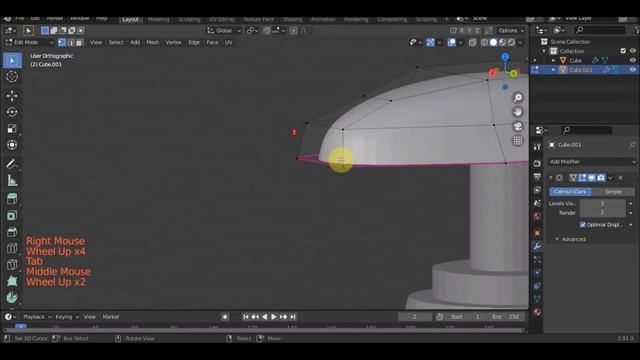Open the Active Tool properties tab
Image resolution: width=640 pixels, height=360 pixels.
coord(537,147)
